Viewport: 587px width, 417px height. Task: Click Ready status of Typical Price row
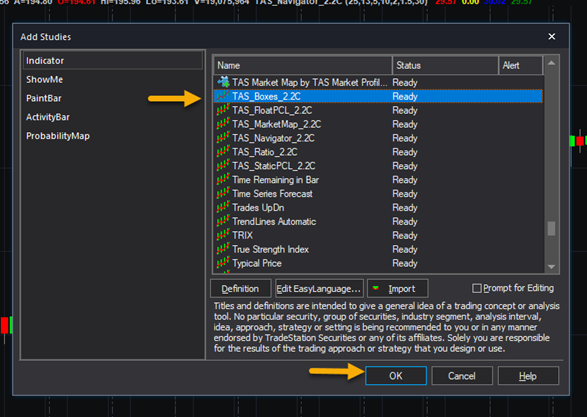tap(405, 263)
